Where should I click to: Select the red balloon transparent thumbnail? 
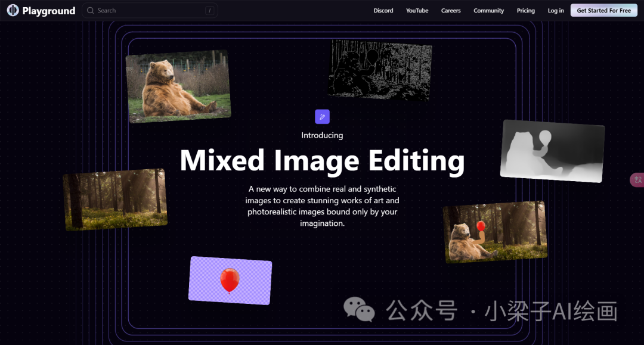click(x=230, y=281)
